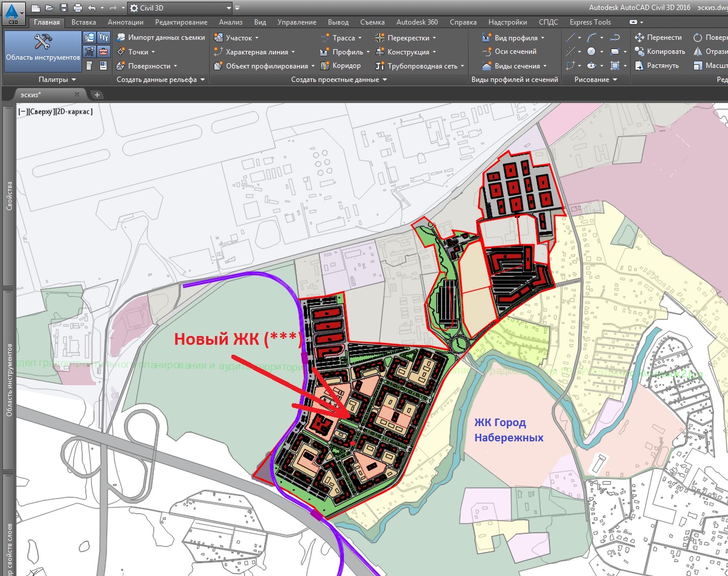Select the Ellipse drawing tool
The height and width of the screenshot is (576, 728).
(592, 66)
